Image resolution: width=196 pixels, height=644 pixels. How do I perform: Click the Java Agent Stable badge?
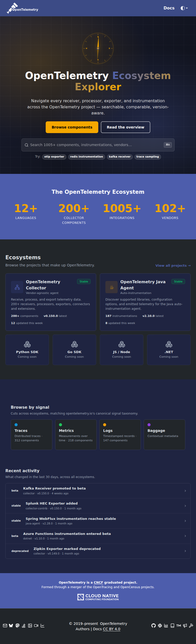tap(178, 281)
